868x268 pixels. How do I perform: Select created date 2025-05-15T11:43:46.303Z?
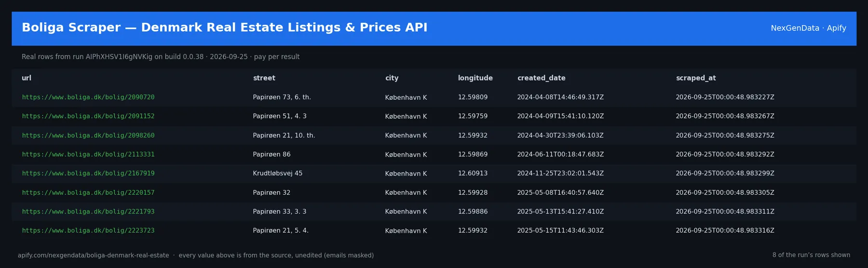561,230
